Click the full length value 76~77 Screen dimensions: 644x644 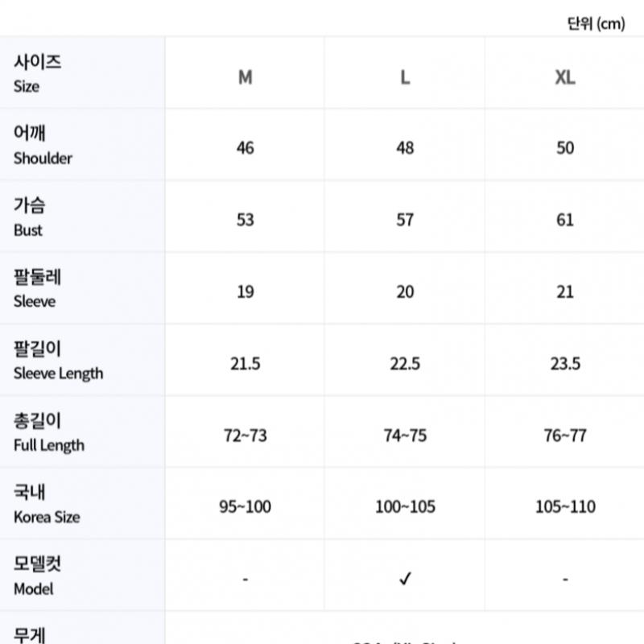(565, 436)
